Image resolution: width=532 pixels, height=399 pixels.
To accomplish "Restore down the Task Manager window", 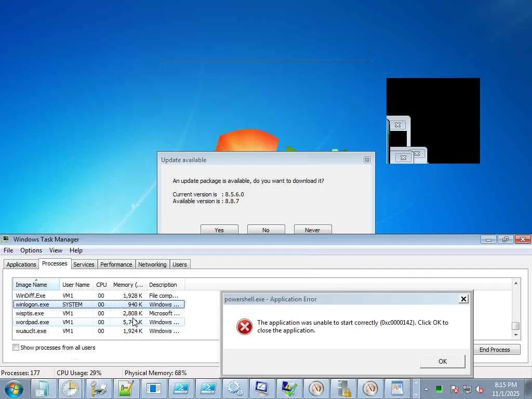I will point(505,239).
